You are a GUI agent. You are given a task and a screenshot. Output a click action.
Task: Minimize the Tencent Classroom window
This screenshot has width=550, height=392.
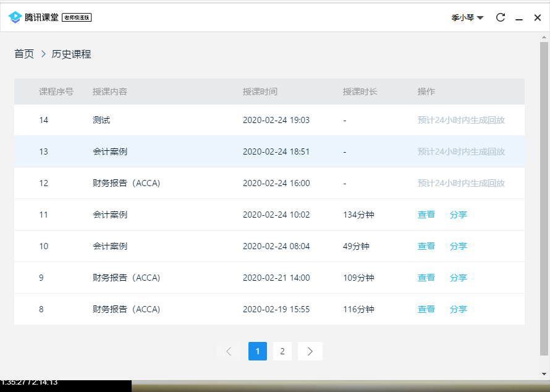519,19
